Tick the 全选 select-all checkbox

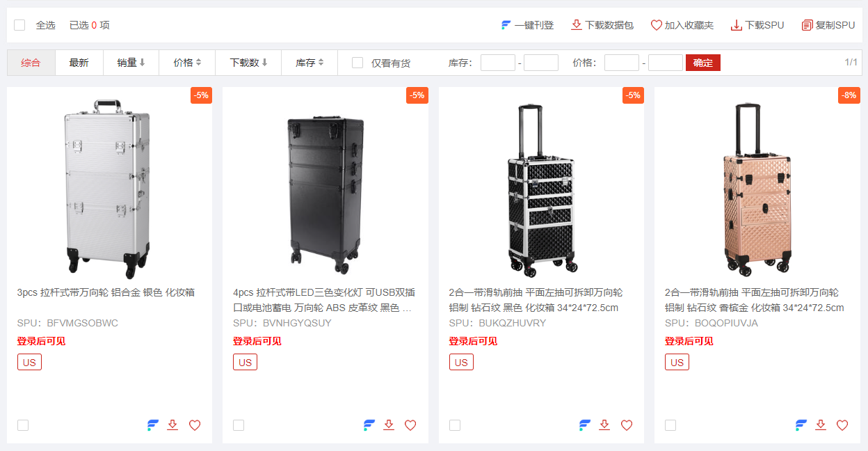click(19, 25)
